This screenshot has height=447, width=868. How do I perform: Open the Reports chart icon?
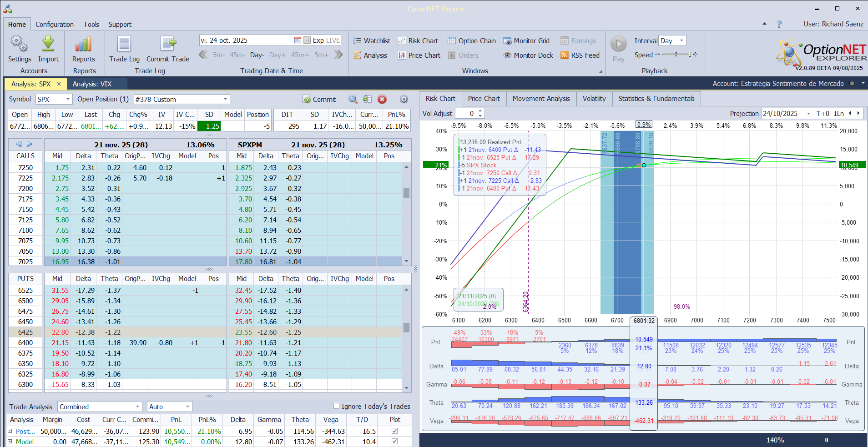(84, 44)
